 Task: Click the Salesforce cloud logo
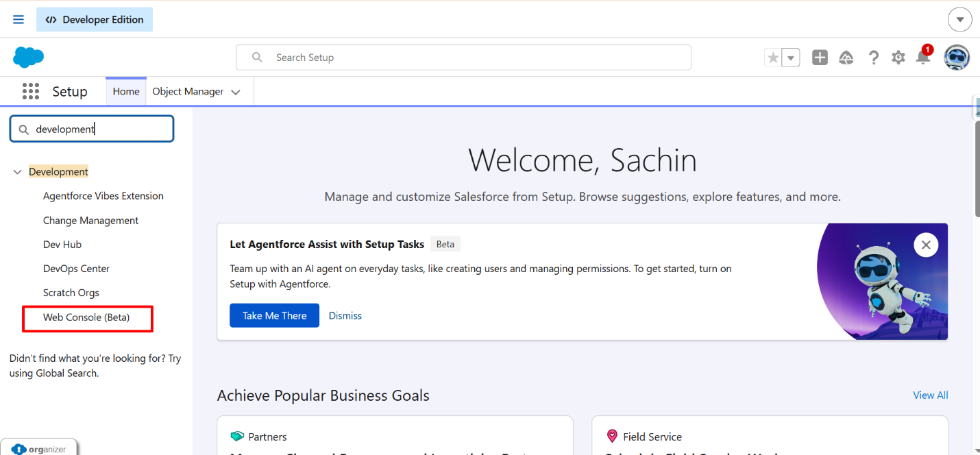[28, 58]
